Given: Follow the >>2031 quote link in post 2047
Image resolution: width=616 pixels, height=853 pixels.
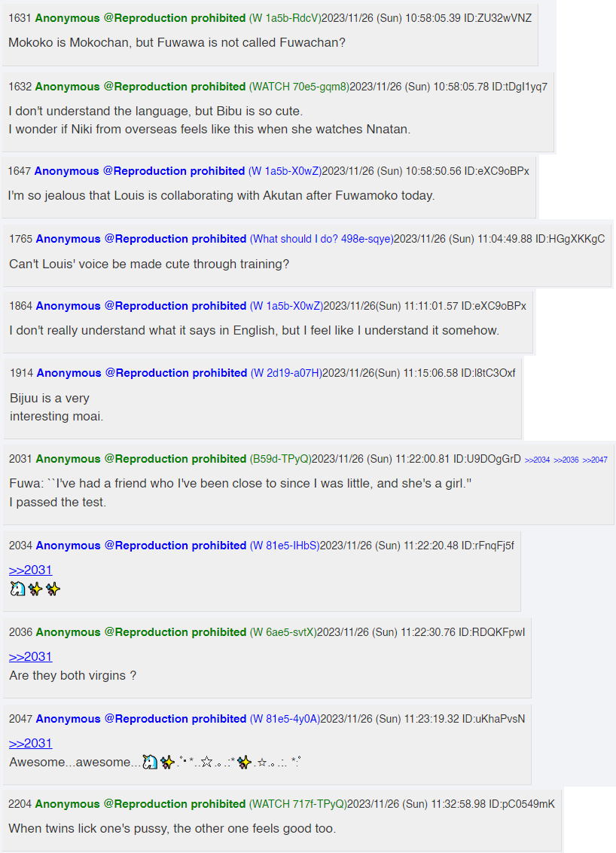Looking at the screenshot, I should (x=30, y=744).
